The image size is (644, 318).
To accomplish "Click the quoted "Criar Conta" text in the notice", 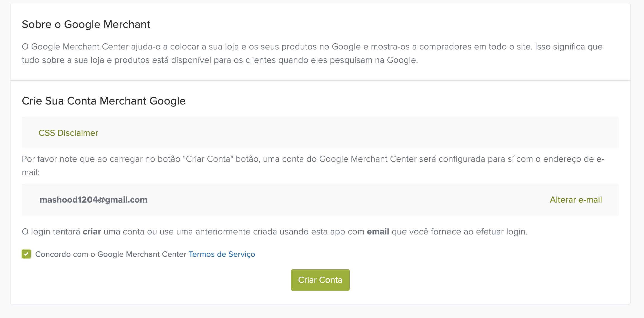I will [208, 159].
